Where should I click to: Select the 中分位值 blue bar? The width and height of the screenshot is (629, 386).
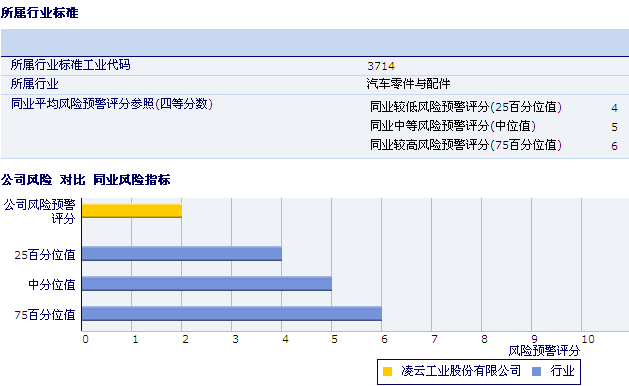[207, 283]
